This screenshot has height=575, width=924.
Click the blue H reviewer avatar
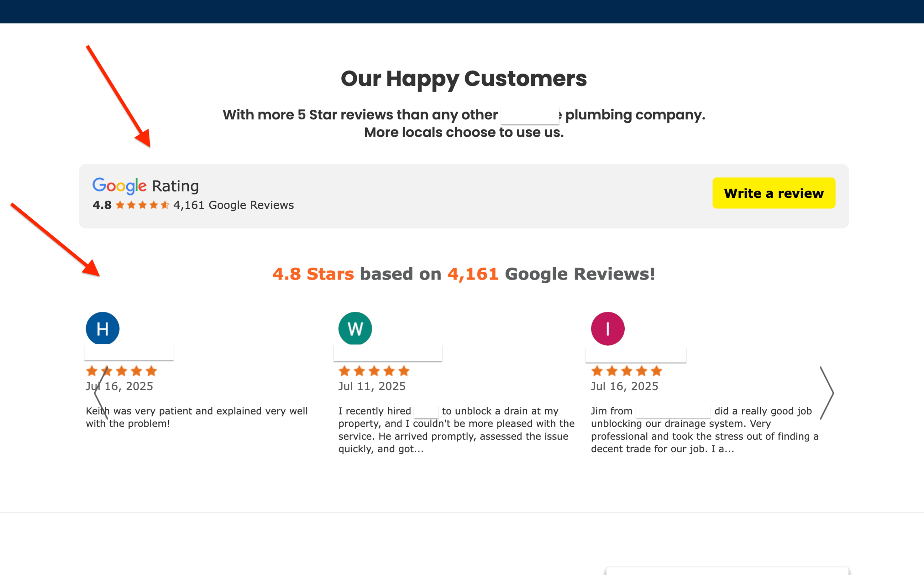point(103,328)
